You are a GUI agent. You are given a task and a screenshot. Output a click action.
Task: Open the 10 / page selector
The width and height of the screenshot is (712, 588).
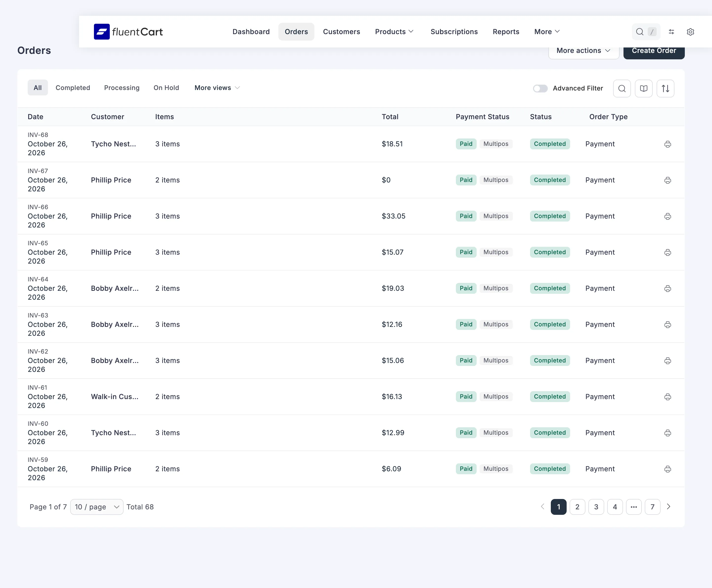(96, 507)
